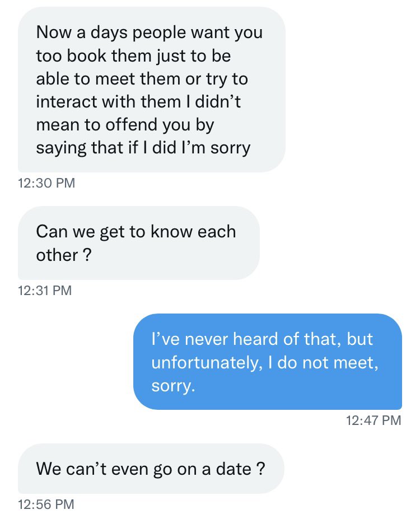
Task: Click the word "offend" in the first message
Action: (x=132, y=125)
